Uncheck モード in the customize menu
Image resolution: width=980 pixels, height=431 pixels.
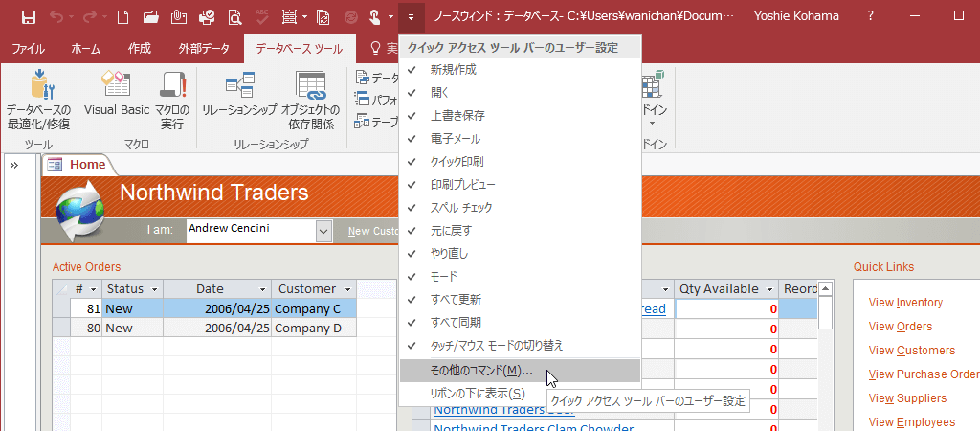point(520,276)
